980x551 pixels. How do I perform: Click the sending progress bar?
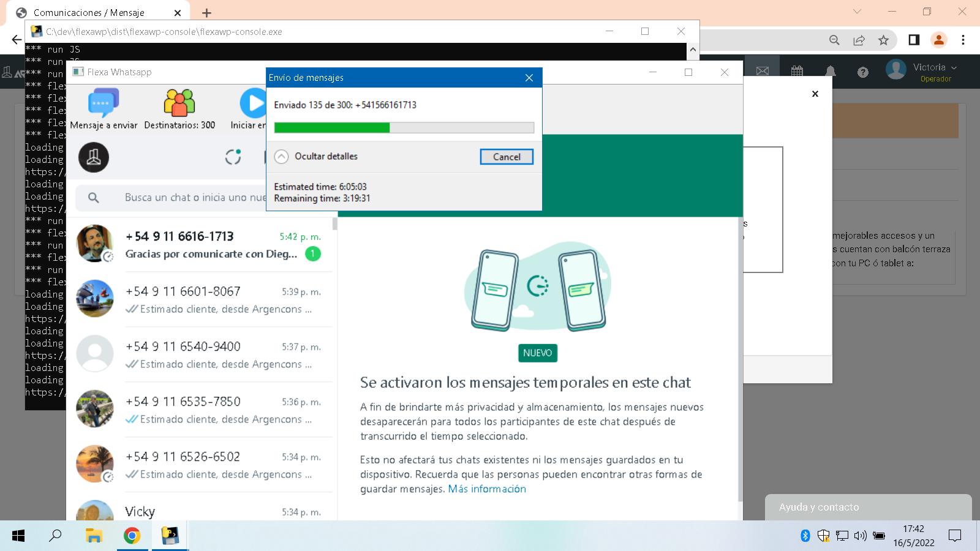[x=404, y=127]
